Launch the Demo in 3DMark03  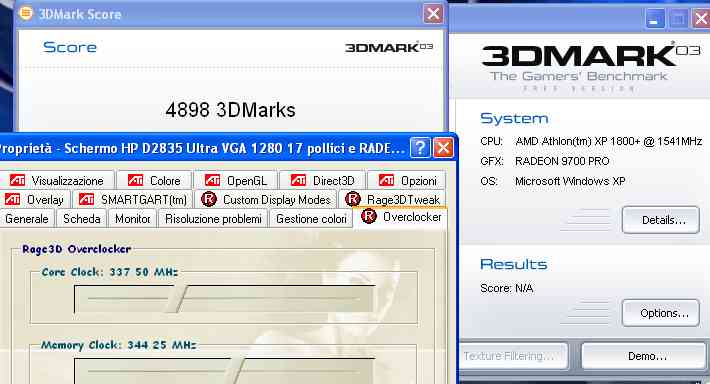coord(644,356)
